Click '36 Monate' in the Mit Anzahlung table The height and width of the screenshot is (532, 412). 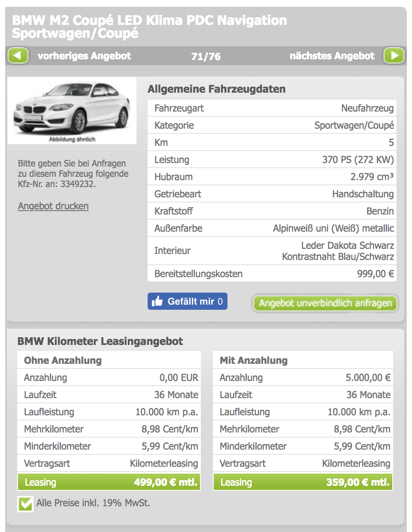pyautogui.click(x=368, y=395)
